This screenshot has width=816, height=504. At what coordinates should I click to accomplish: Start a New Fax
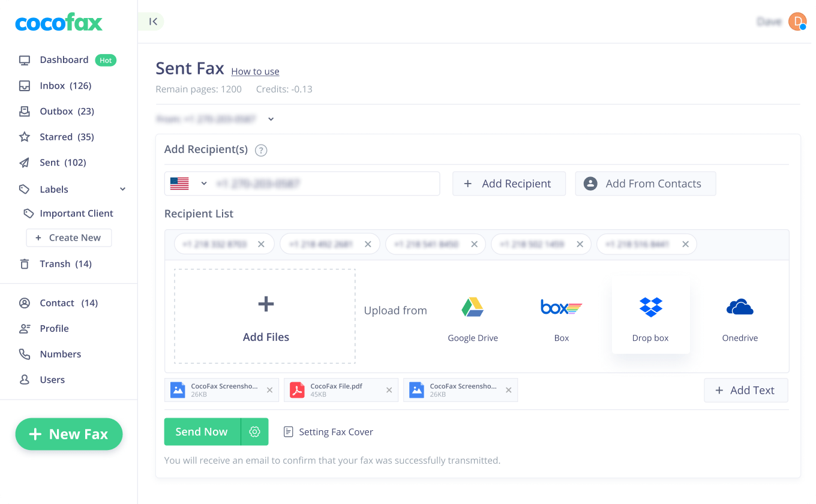click(x=69, y=434)
